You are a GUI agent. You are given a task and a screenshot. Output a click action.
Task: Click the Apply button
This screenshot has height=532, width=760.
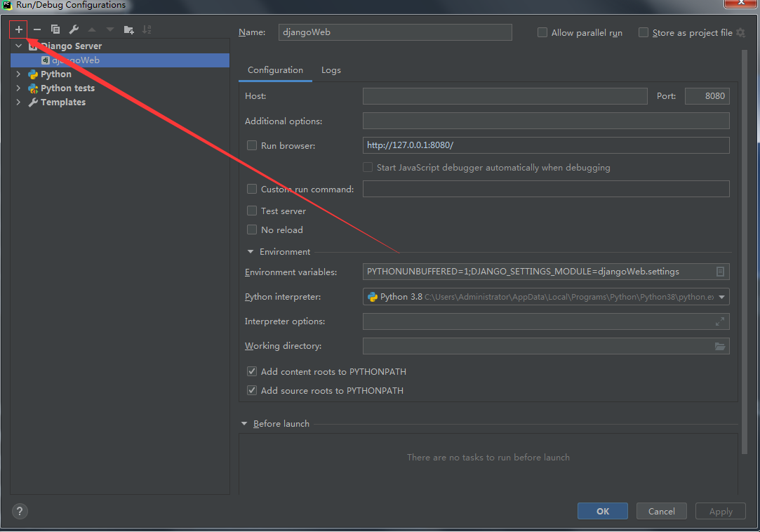[720, 511]
